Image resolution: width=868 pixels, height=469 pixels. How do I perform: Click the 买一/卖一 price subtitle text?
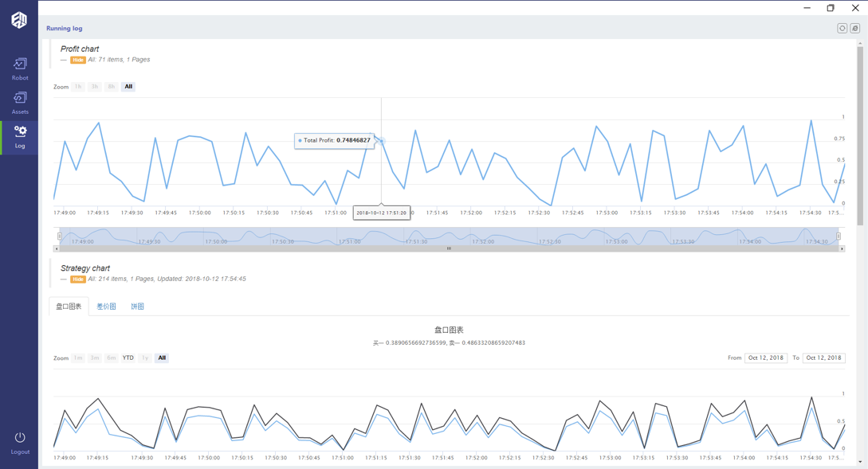tap(449, 343)
